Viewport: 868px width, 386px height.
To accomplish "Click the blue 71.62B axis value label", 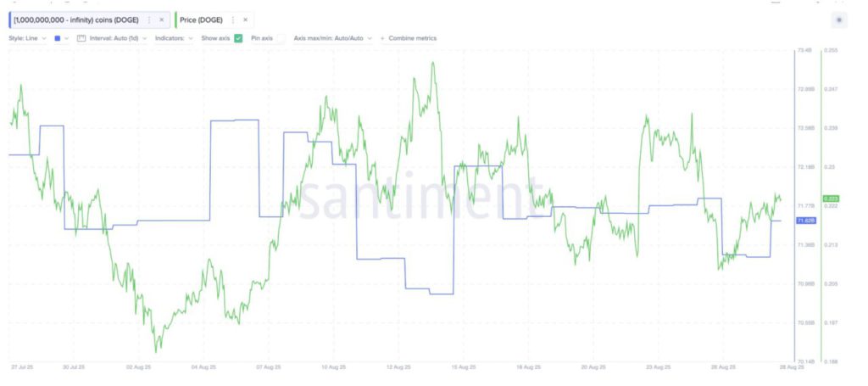I will coord(805,221).
